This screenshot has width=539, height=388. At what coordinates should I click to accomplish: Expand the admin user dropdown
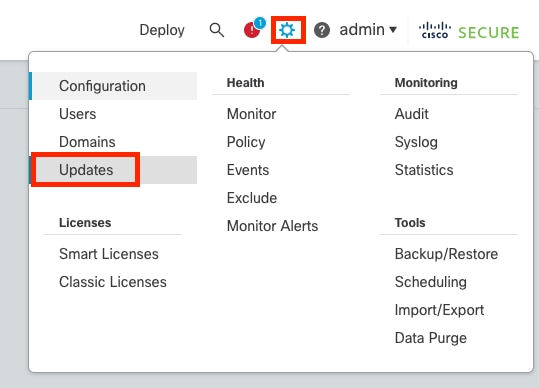coord(368,30)
